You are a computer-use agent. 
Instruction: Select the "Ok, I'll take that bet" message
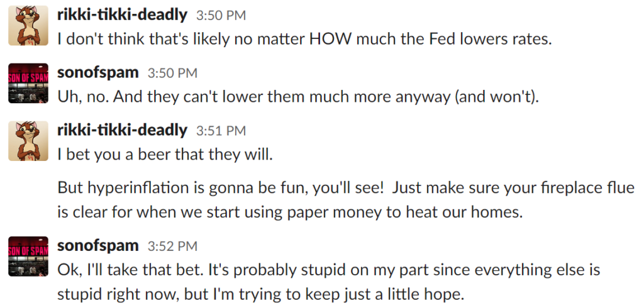(x=328, y=282)
